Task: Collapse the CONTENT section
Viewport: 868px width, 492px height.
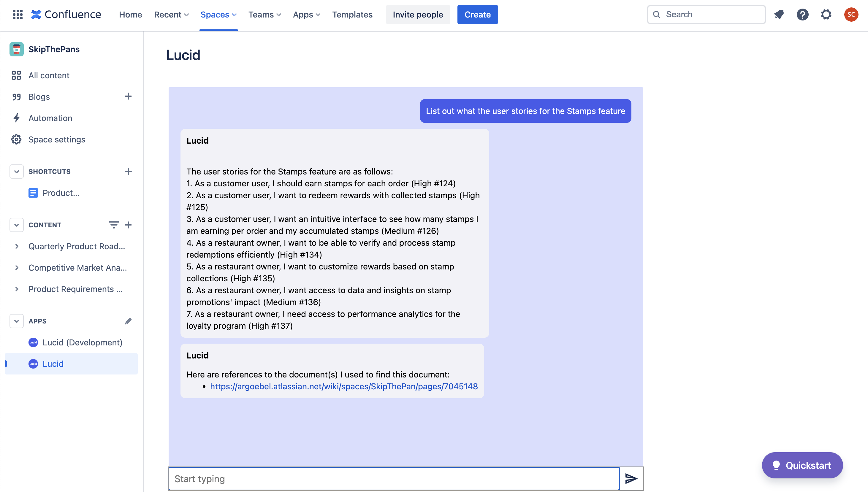Action: tap(16, 225)
